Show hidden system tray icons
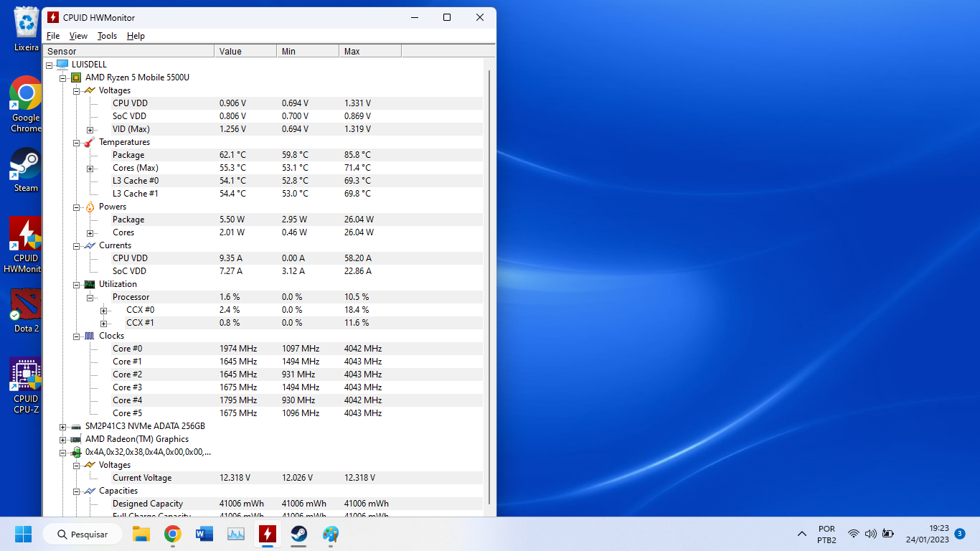The width and height of the screenshot is (980, 551). (x=802, y=534)
